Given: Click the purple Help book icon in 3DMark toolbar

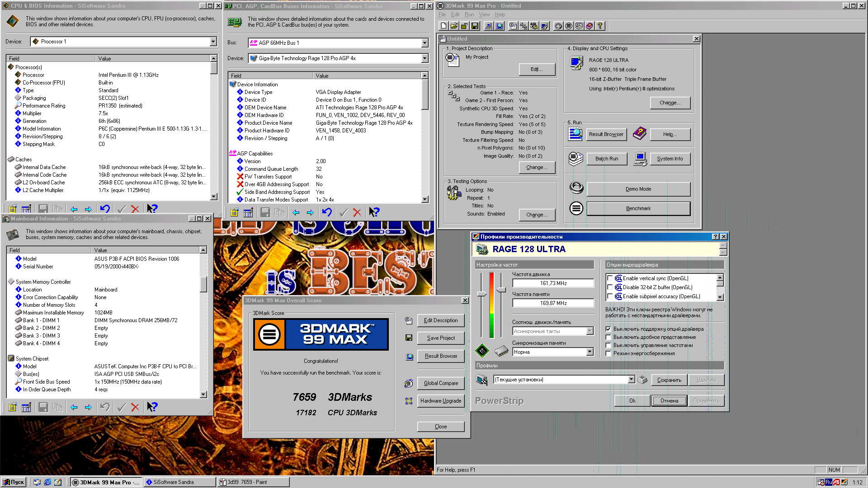Looking at the screenshot, I should point(590,26).
